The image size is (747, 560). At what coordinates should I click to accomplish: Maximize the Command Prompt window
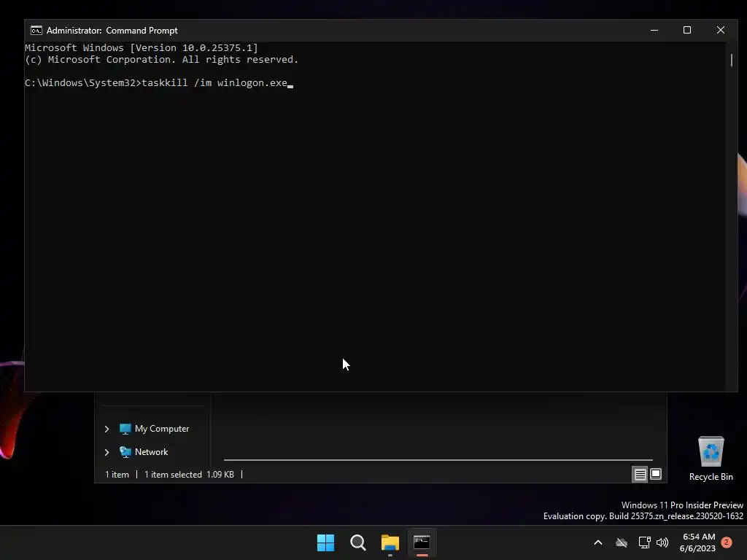pyautogui.click(x=687, y=31)
